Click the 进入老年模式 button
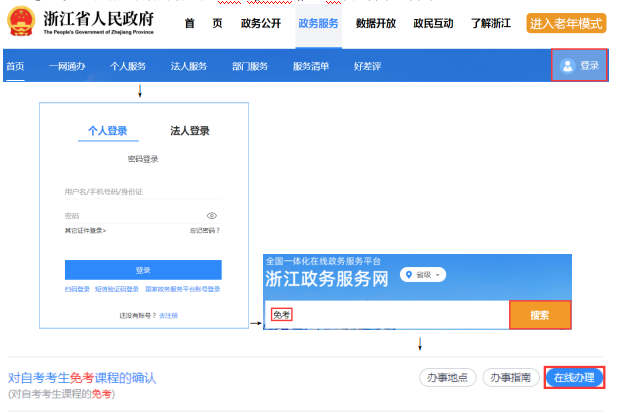 (566, 23)
